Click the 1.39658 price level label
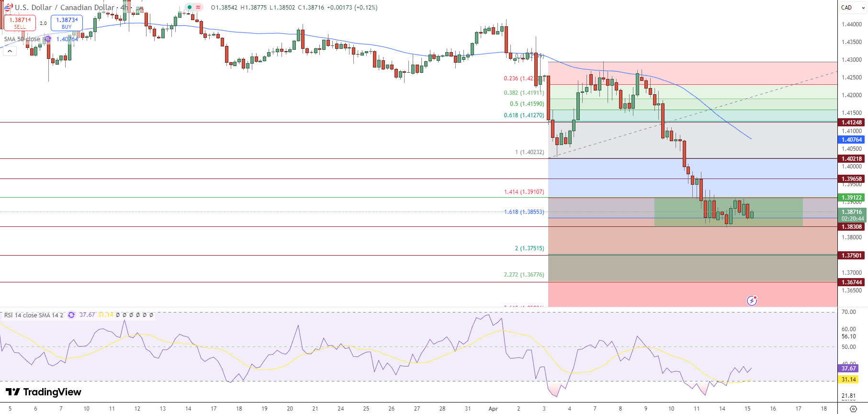Viewport: 868px width, 414px height. pos(852,179)
